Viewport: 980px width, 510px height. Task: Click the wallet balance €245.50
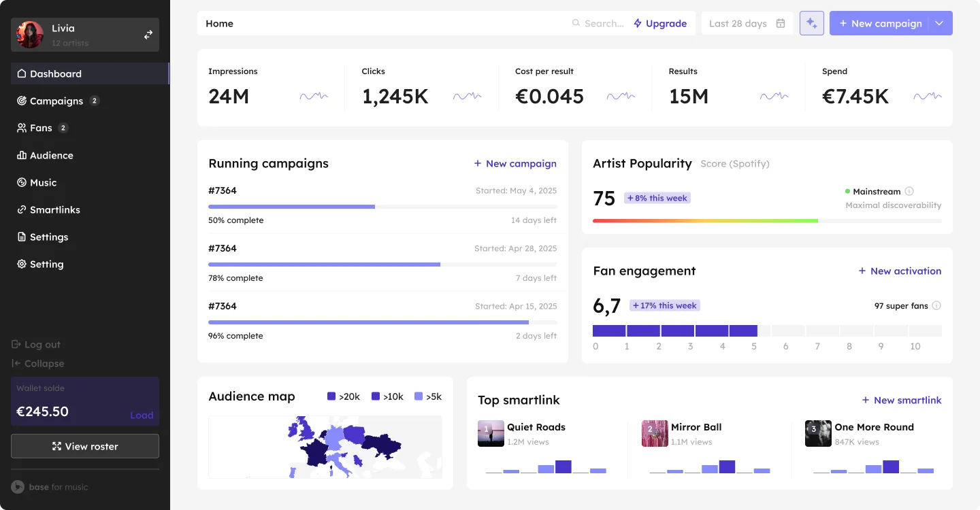[x=42, y=411]
